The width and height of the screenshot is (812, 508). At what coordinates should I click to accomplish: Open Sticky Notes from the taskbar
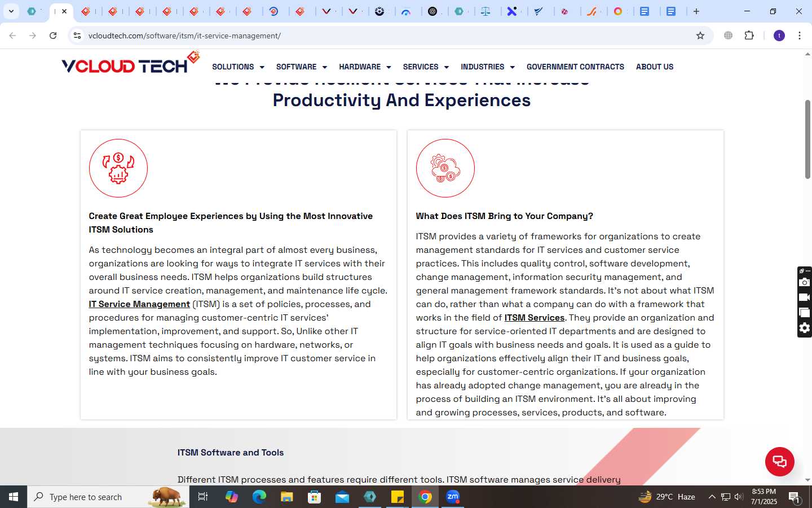point(398,497)
